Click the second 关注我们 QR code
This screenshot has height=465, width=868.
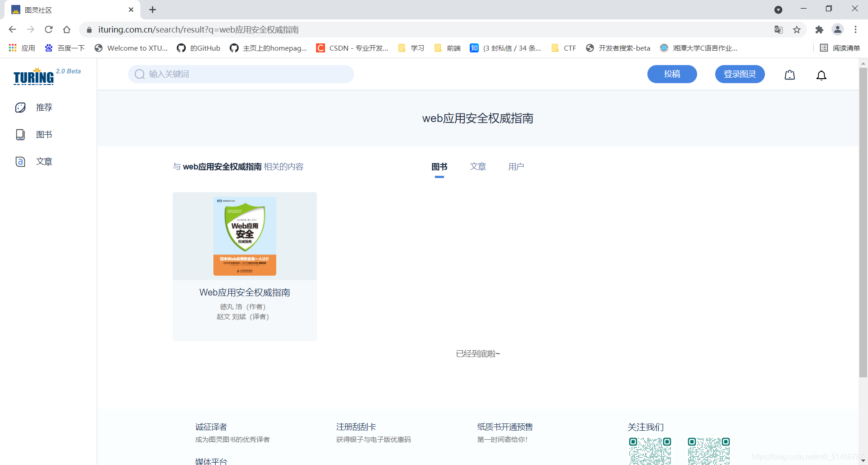coord(709,451)
